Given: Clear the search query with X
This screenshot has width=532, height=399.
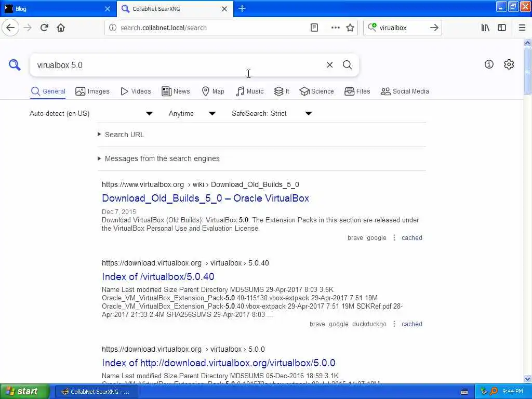Looking at the screenshot, I should point(329,64).
